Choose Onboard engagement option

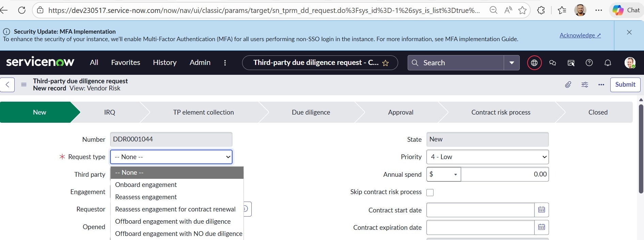(x=177, y=185)
